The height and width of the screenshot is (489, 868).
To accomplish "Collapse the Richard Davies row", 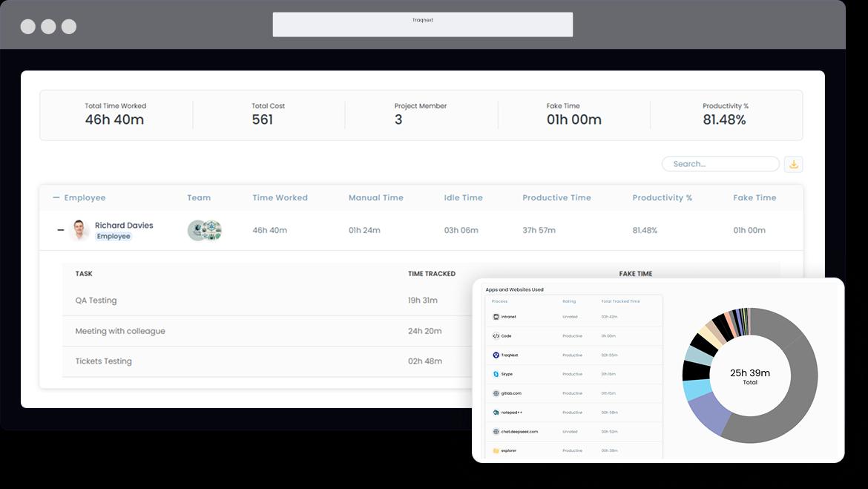I will 61,230.
